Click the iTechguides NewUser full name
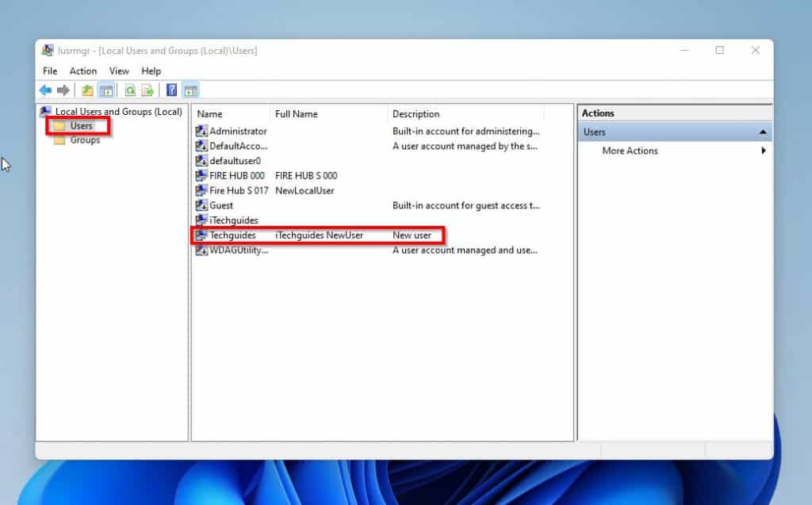 [319, 235]
